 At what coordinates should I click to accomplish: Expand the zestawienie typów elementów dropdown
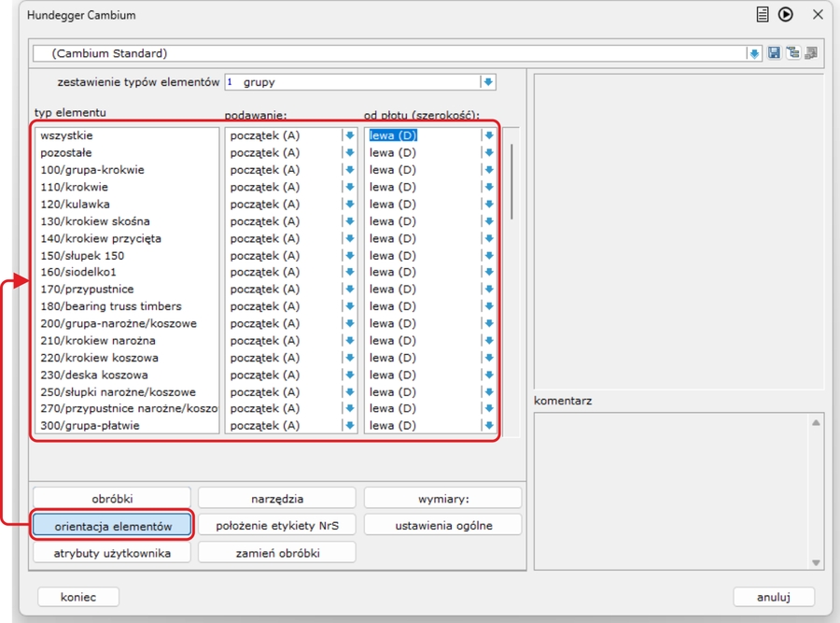pyautogui.click(x=487, y=82)
